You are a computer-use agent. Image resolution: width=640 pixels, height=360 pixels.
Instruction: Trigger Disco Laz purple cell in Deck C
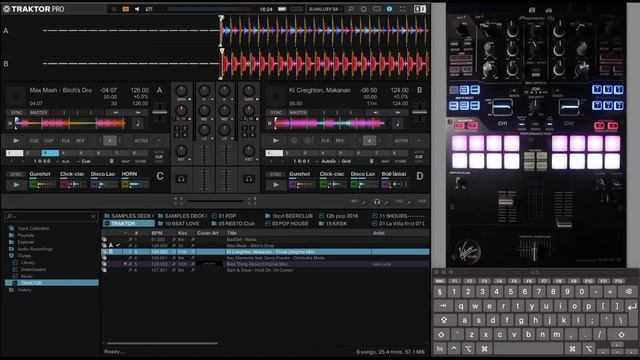click(94, 184)
